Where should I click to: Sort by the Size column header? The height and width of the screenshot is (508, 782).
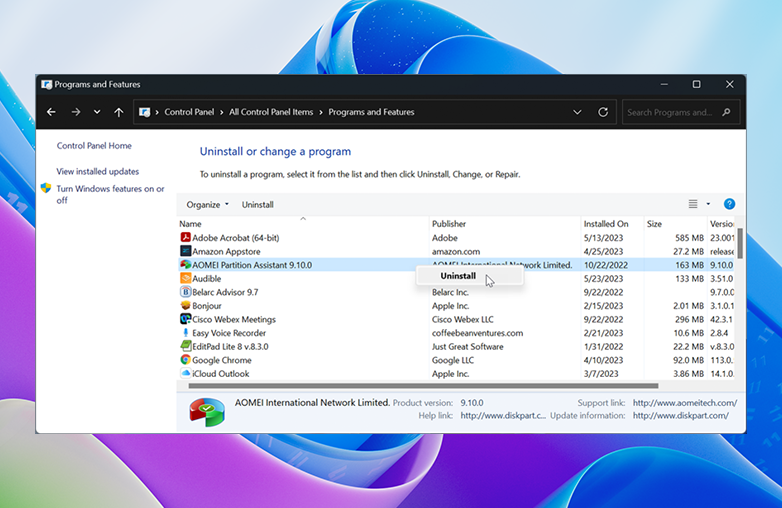pos(675,224)
